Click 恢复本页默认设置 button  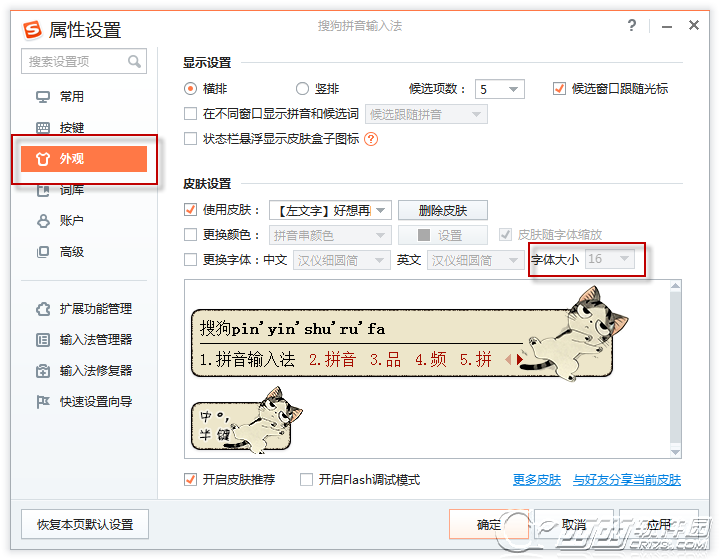[85, 524]
